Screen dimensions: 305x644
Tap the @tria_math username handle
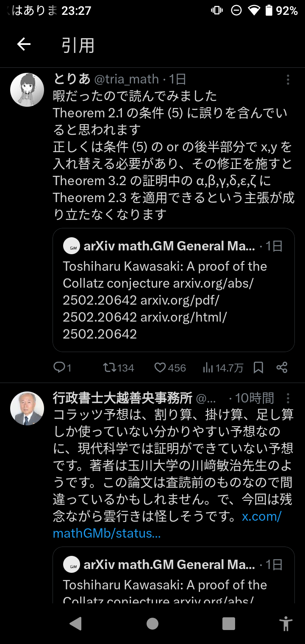coord(126,79)
